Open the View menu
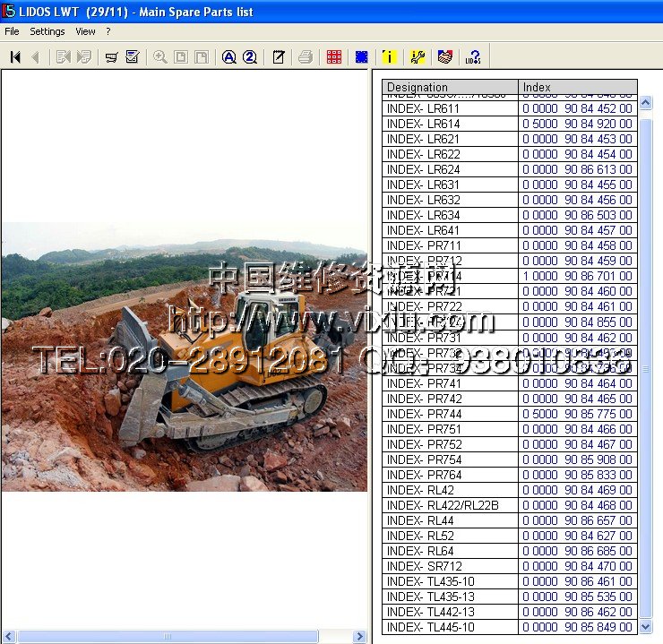The image size is (663, 644). click(85, 31)
